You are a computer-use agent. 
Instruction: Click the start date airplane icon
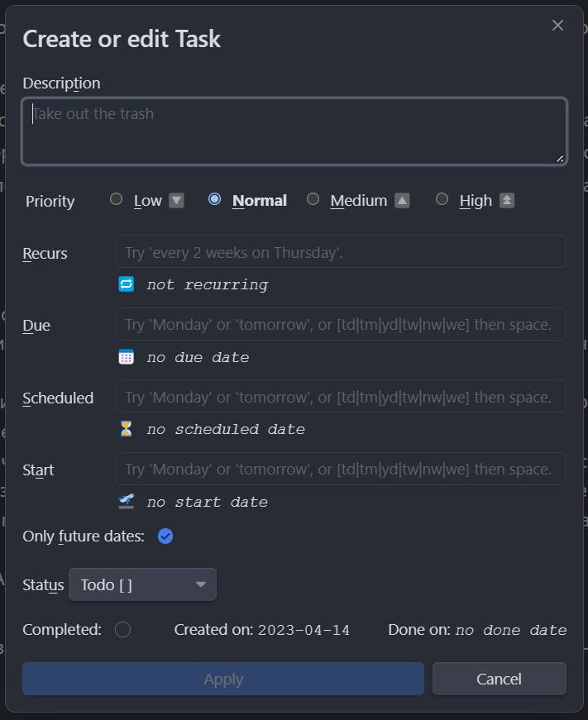coord(127,501)
